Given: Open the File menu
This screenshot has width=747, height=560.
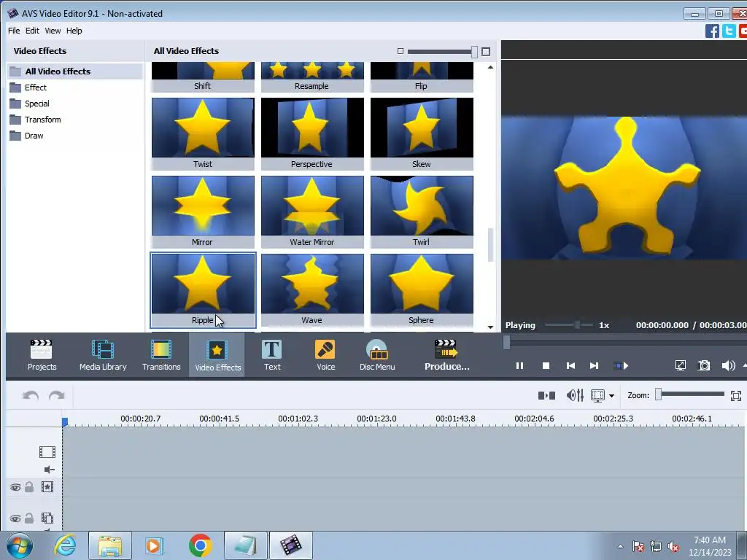Looking at the screenshot, I should pyautogui.click(x=14, y=31).
